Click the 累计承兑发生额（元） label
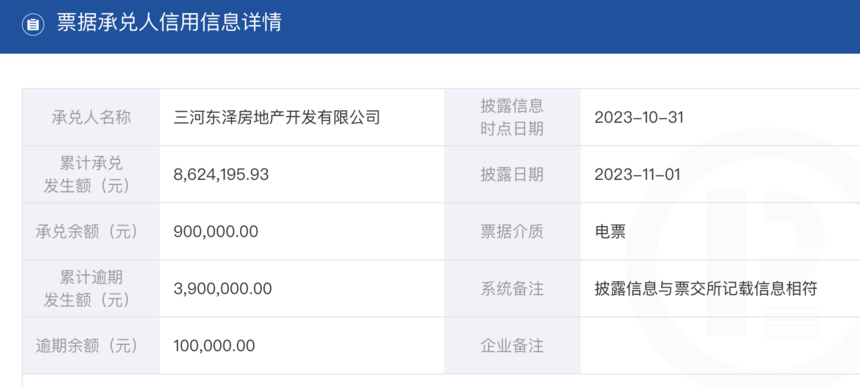 [x=91, y=175]
